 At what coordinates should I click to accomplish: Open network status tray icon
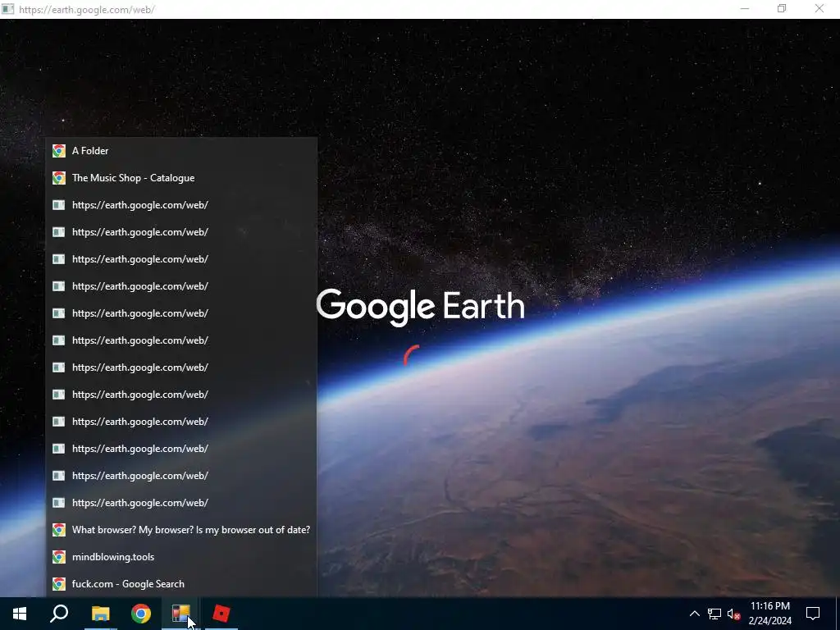(714, 614)
